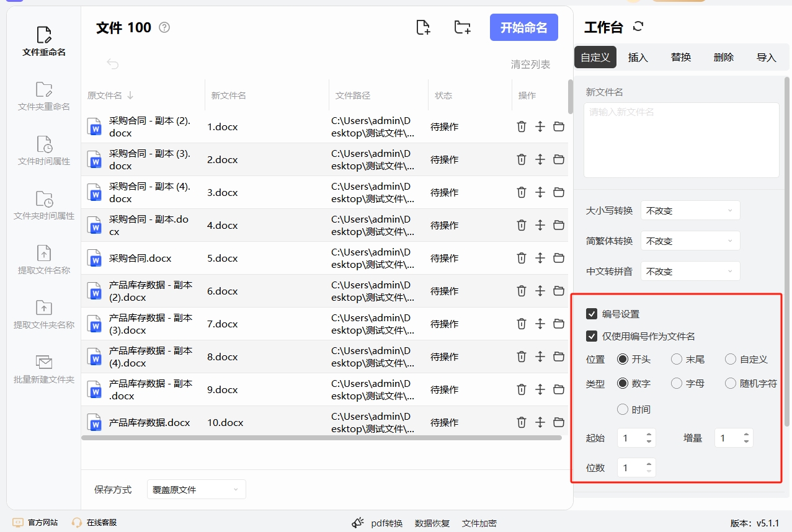The width and height of the screenshot is (792, 532).
Task: Delete the 10.docx row with trash icon
Action: click(522, 422)
